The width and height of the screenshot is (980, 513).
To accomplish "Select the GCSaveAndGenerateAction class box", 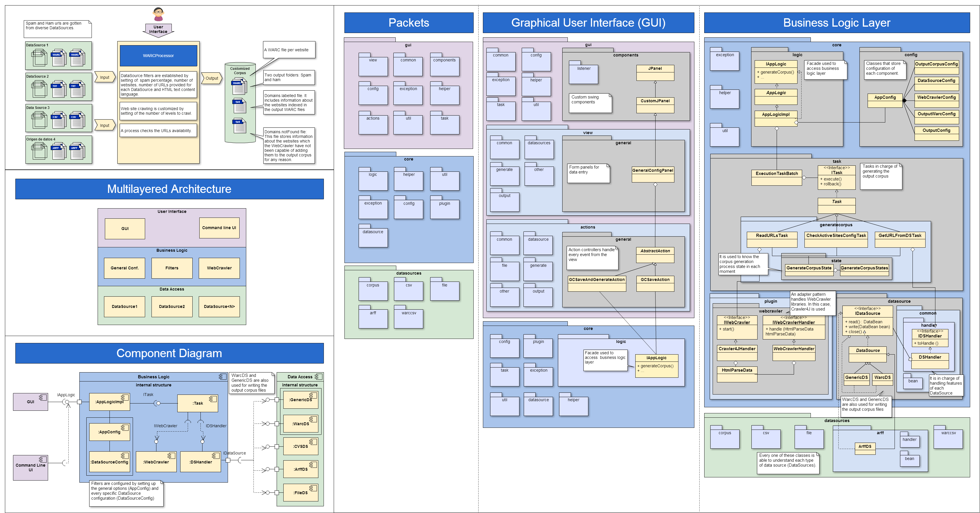I will [x=596, y=283].
